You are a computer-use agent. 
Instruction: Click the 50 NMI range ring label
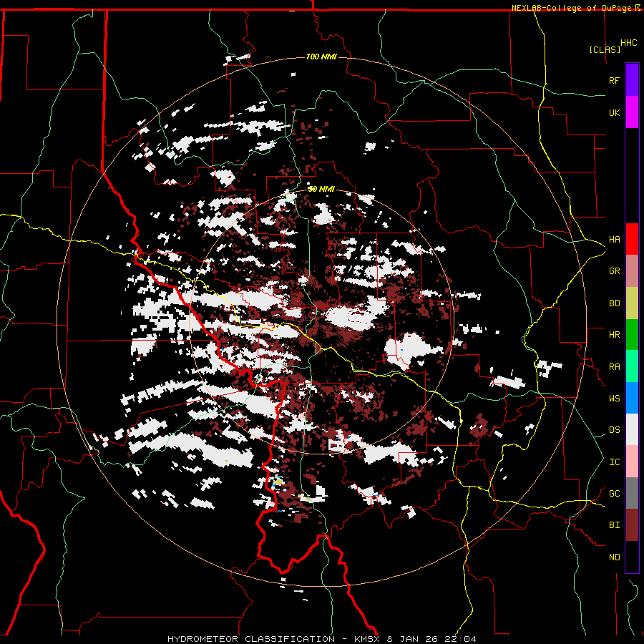click(x=321, y=189)
